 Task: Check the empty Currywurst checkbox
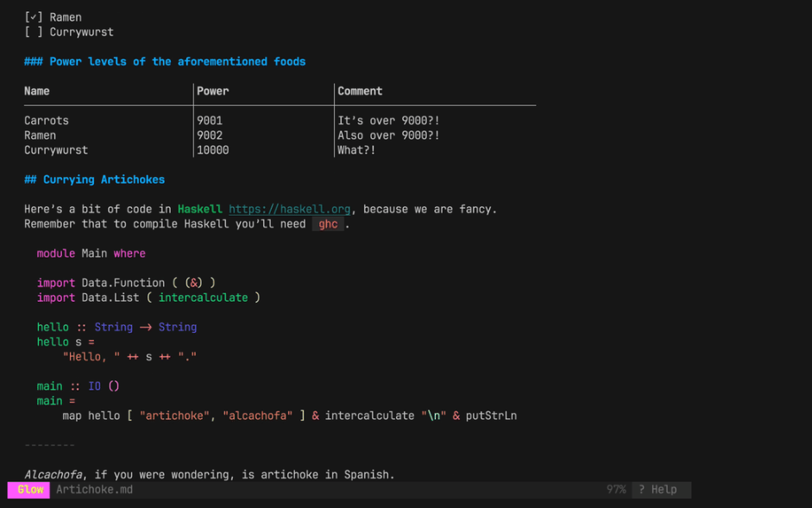pyautogui.click(x=34, y=32)
